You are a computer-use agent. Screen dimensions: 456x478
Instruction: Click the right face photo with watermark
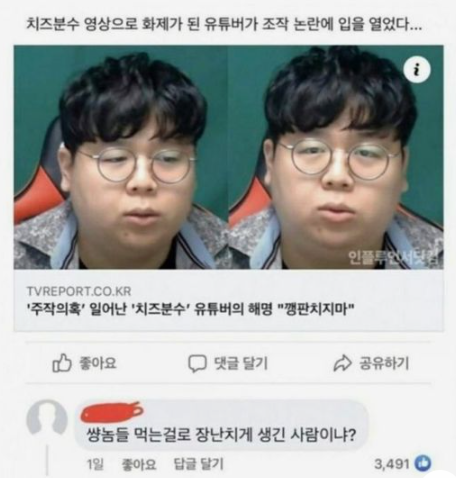[x=336, y=157]
